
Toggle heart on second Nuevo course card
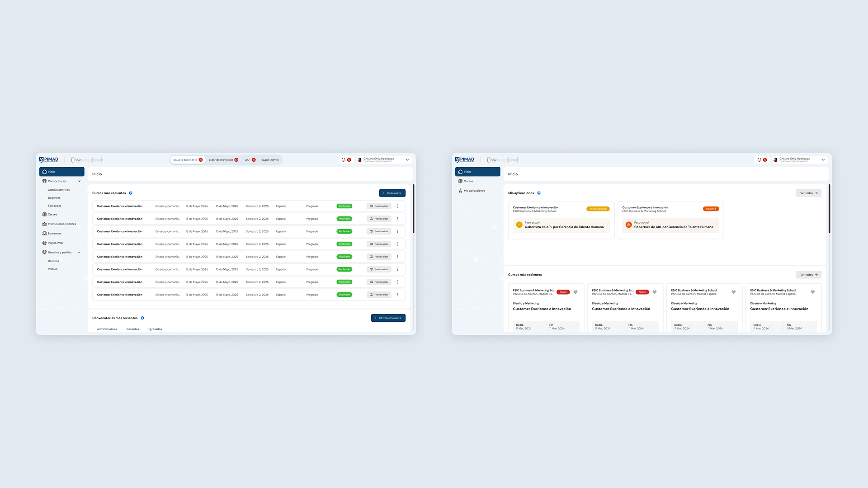pyautogui.click(x=655, y=292)
